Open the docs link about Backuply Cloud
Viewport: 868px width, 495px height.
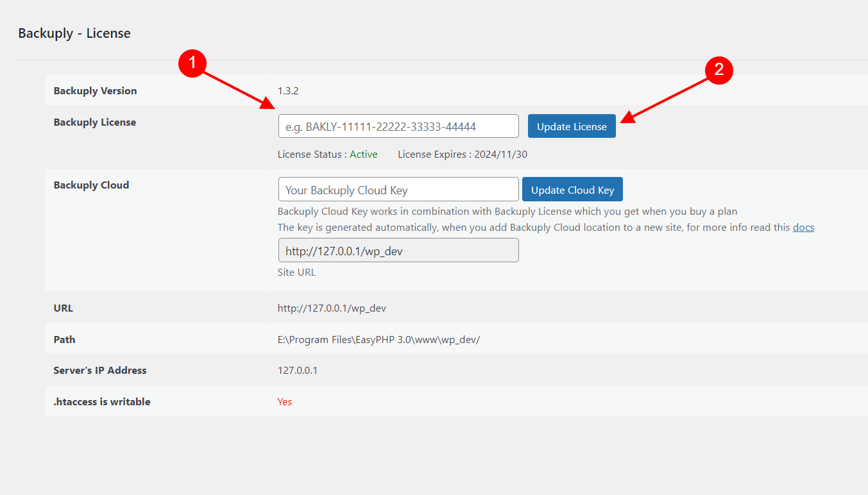[x=803, y=227]
